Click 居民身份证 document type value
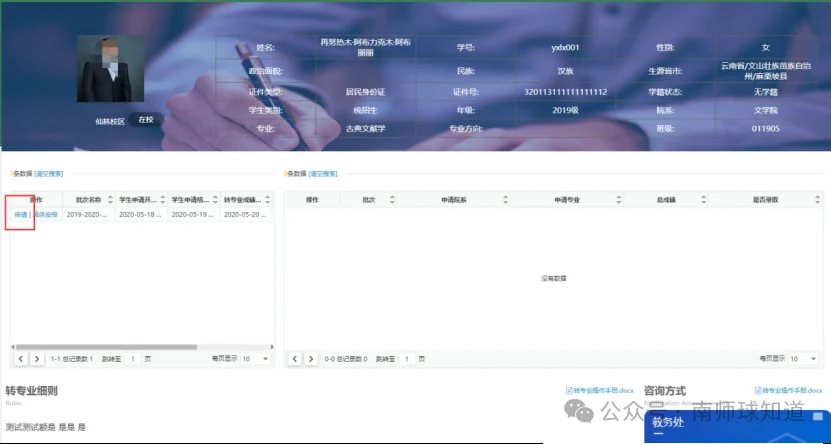Image resolution: width=831 pixels, height=444 pixels. (x=365, y=92)
